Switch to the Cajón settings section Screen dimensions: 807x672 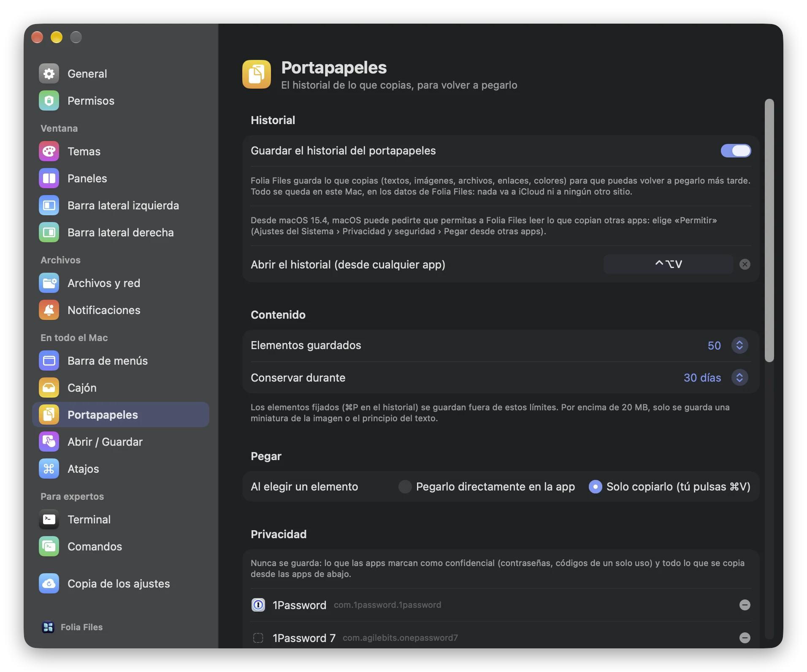coord(121,388)
